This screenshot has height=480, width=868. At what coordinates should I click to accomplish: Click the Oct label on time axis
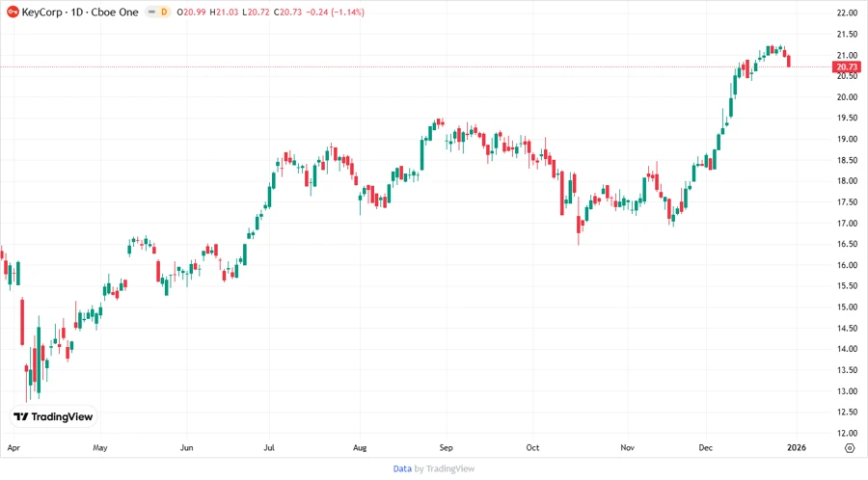[532, 447]
